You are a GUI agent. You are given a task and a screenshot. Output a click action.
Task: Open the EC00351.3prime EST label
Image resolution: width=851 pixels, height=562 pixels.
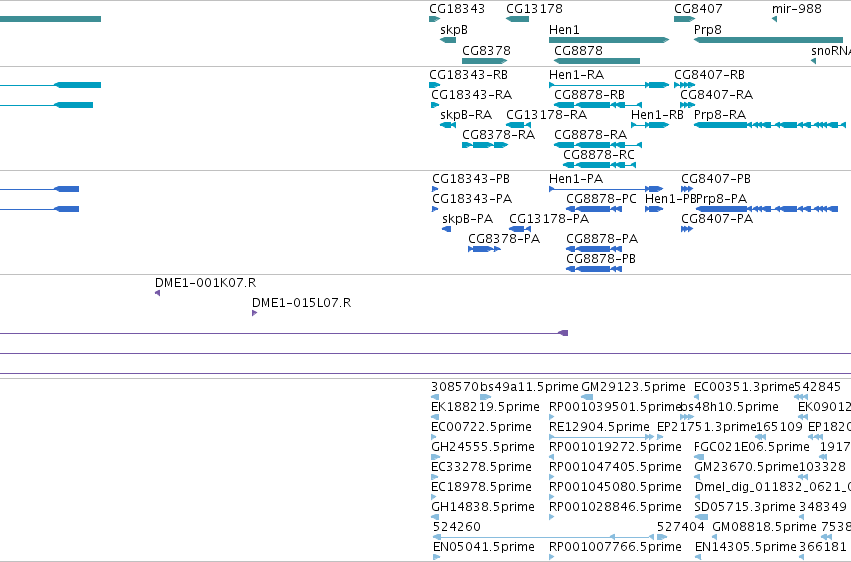tap(744, 387)
